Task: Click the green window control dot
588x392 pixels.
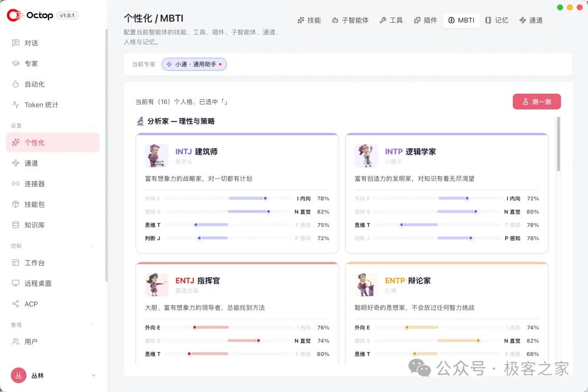Action: [x=560, y=7]
